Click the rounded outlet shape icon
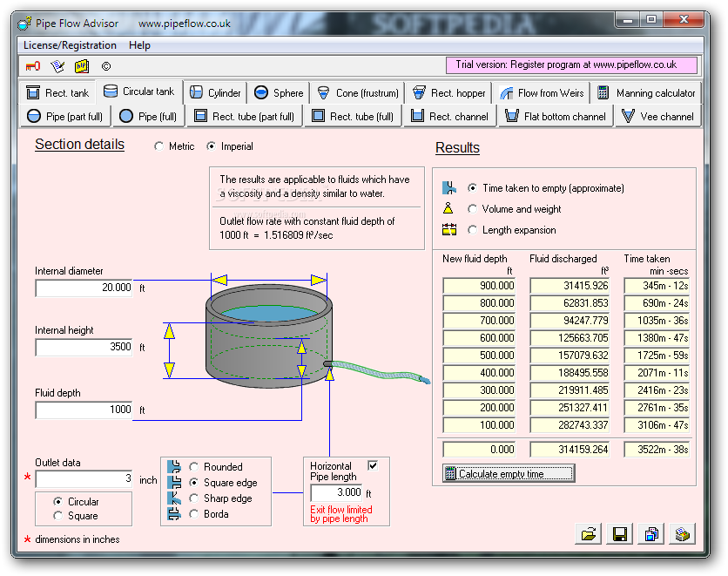The width and height of the screenshot is (728, 576). pos(174,466)
